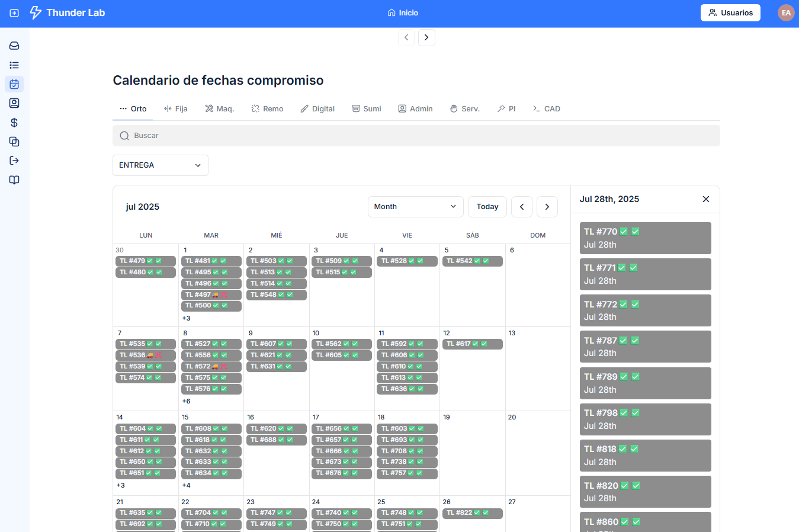
Task: Expand the +3 more events on July 14
Action: pos(121,485)
